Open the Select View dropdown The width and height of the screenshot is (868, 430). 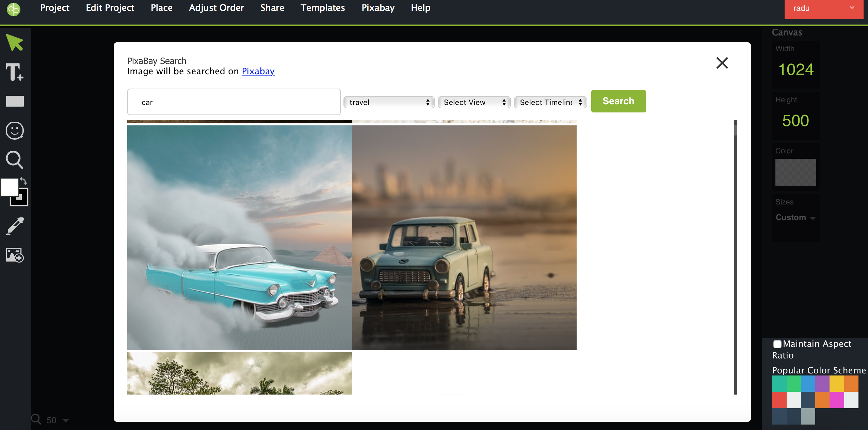[x=474, y=102]
